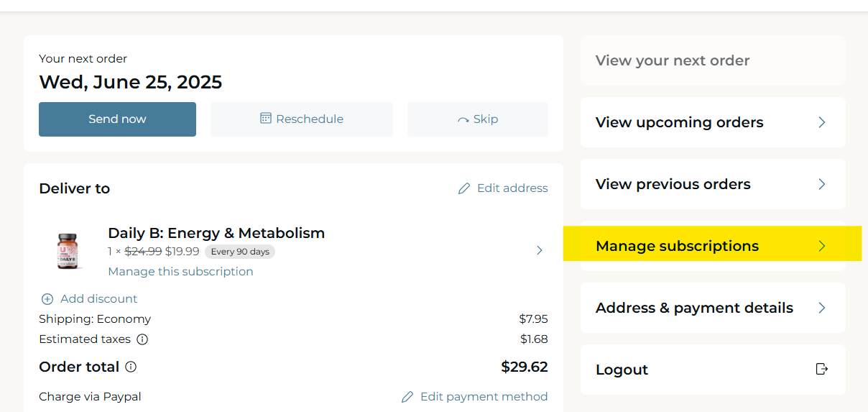Click the calendar icon on Reschedule
868x412 pixels.
pos(266,119)
